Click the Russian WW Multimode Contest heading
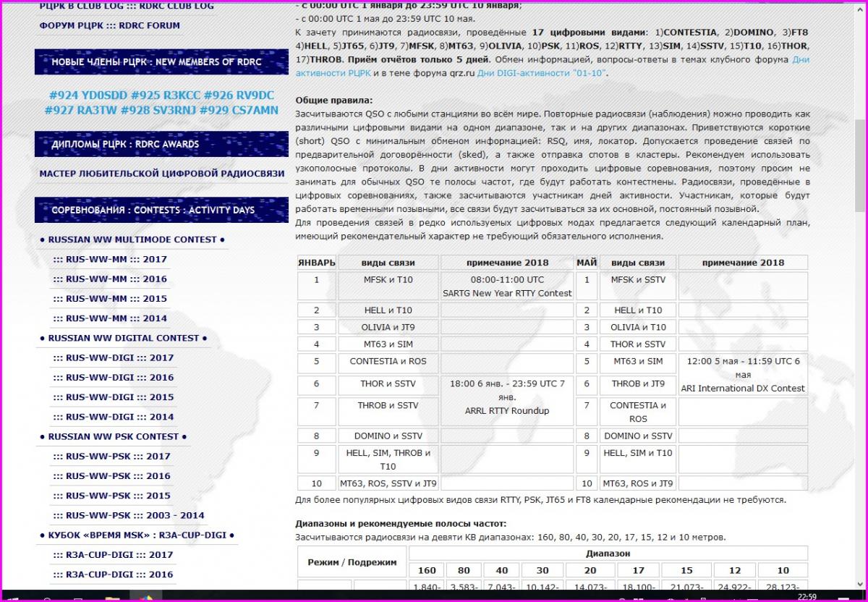Viewport: 868px width, 602px height. point(132,239)
